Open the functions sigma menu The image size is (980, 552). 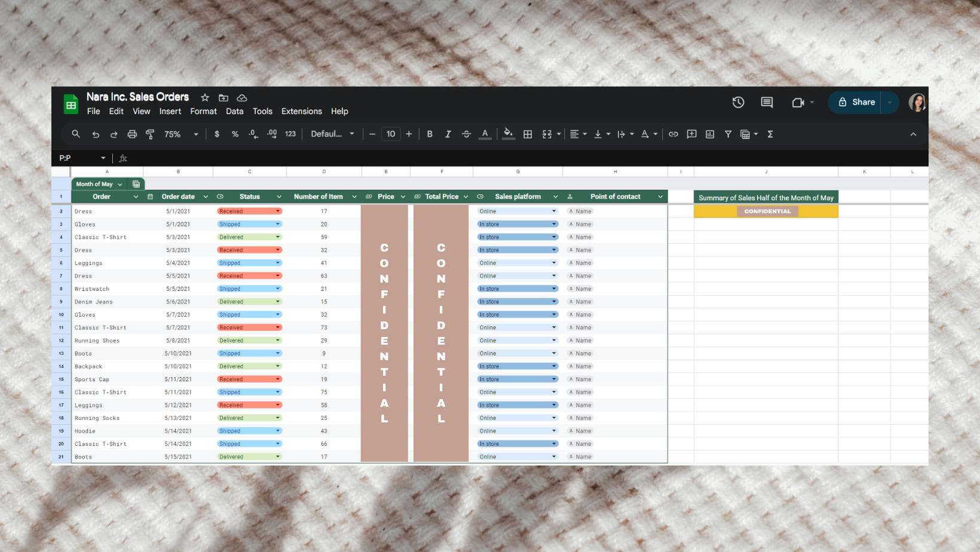tap(770, 134)
